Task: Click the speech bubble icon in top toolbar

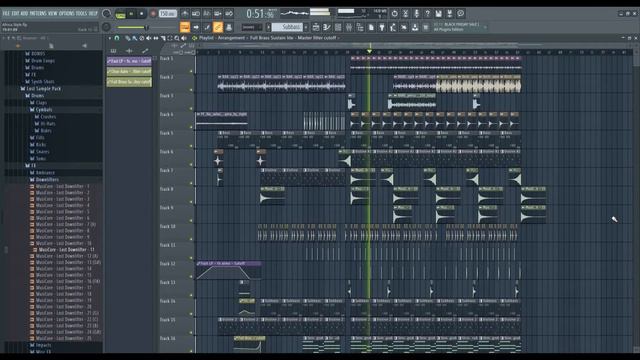Action: [x=460, y=13]
